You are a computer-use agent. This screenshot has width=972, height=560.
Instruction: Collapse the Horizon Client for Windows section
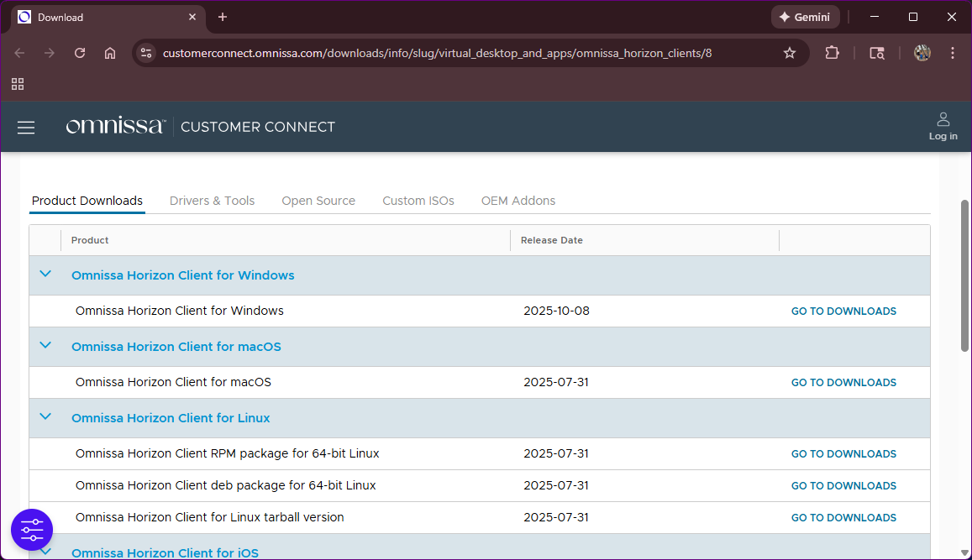[x=45, y=275]
